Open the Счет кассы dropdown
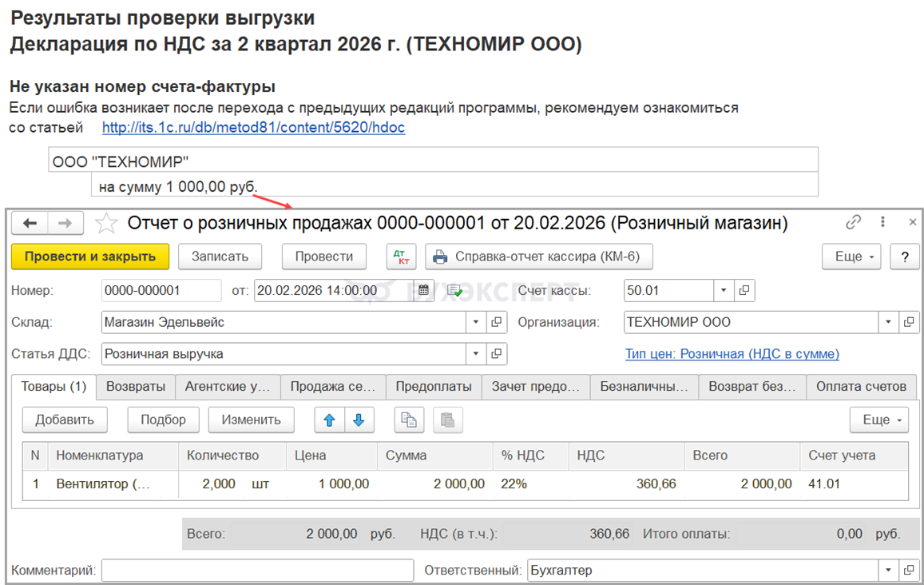 724,291
